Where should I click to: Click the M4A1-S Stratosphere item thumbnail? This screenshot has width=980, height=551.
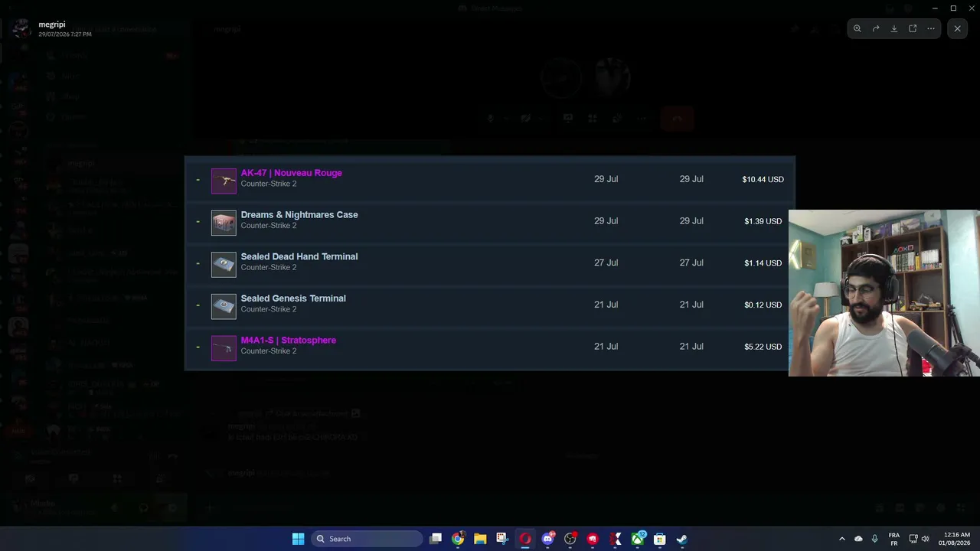point(224,348)
